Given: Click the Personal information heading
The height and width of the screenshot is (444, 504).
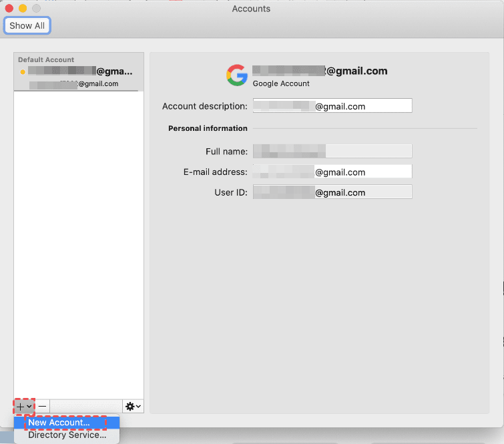Looking at the screenshot, I should tap(208, 128).
